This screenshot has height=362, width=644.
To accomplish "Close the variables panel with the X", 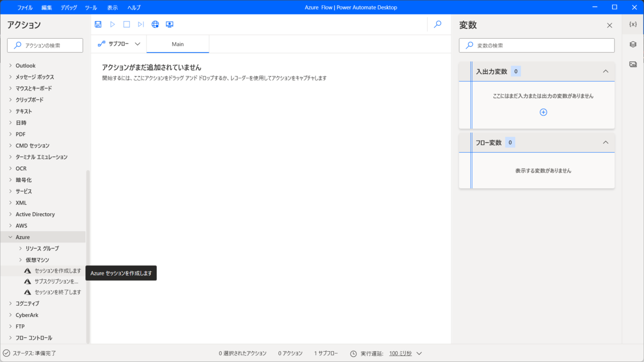I will 609,25.
